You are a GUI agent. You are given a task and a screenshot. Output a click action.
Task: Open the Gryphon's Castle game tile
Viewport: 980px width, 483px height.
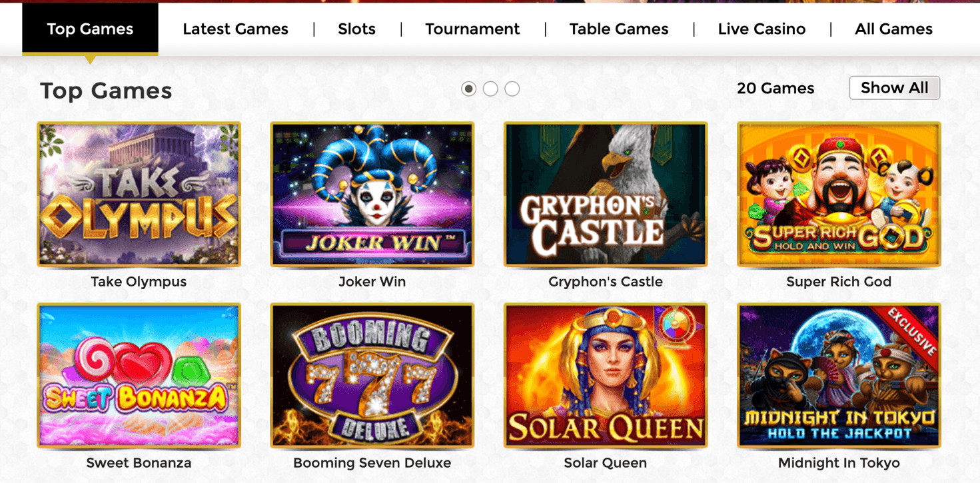[x=605, y=194]
